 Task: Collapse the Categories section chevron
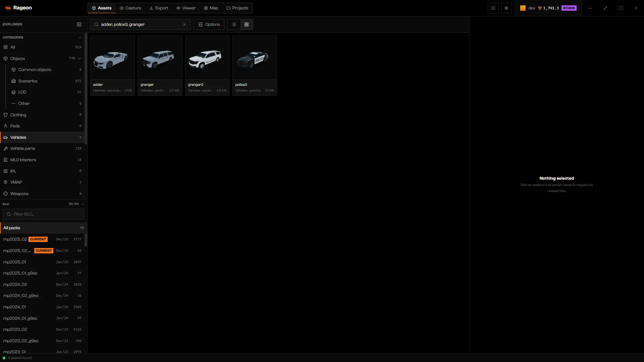click(x=80, y=38)
